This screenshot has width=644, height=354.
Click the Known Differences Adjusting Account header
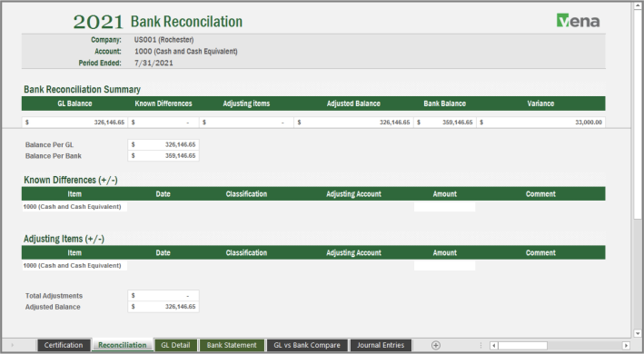[353, 194]
